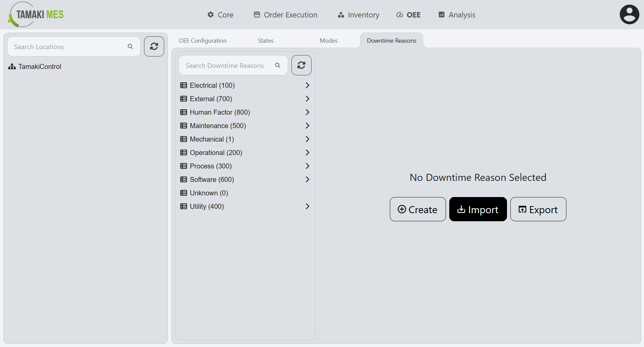
Task: Select the Inventory hierarchy icon
Action: (340, 14)
